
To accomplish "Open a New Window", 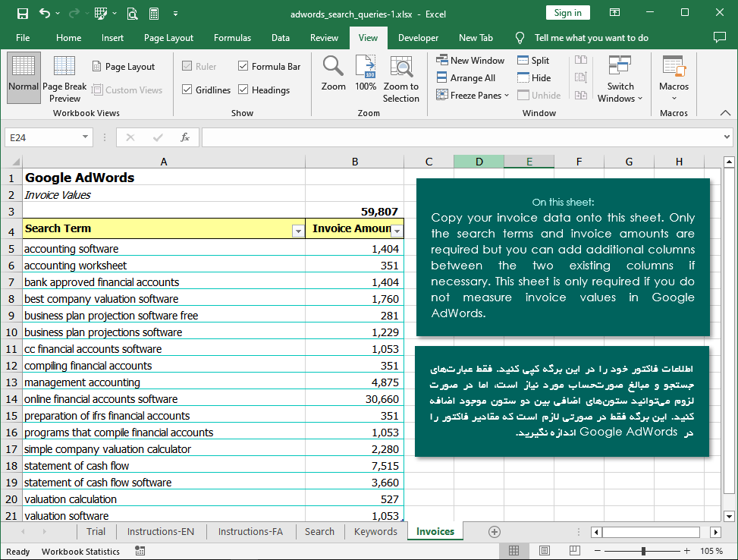I will [470, 60].
